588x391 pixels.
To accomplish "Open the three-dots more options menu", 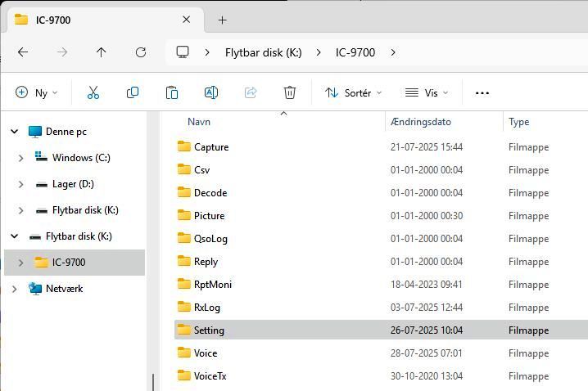I will click(482, 93).
